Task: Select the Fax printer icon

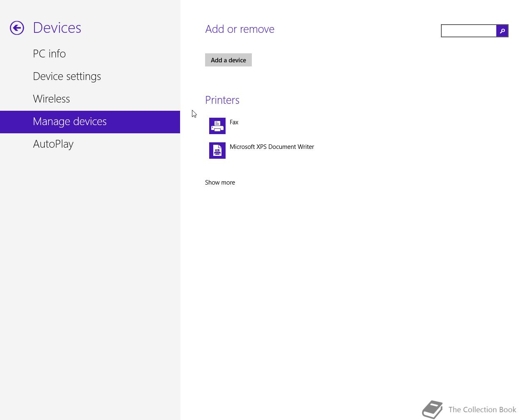Action: [x=217, y=126]
